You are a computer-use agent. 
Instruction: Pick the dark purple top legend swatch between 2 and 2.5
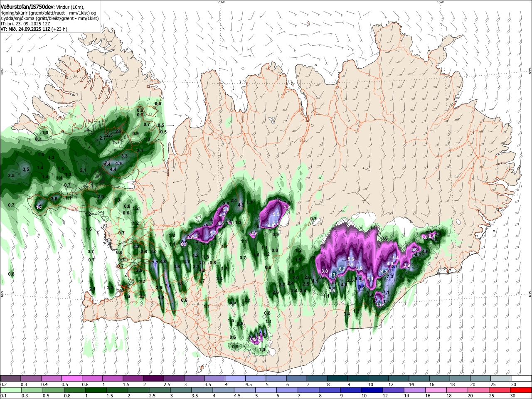coord(154,379)
